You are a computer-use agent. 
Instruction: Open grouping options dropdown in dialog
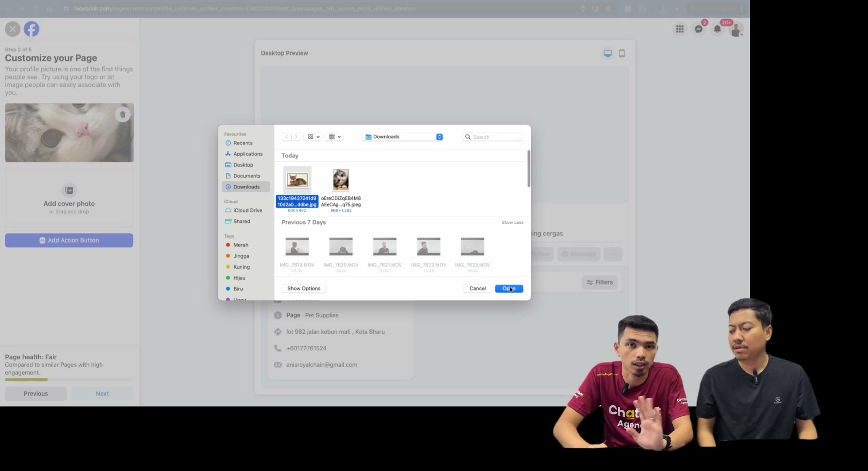pyautogui.click(x=334, y=137)
